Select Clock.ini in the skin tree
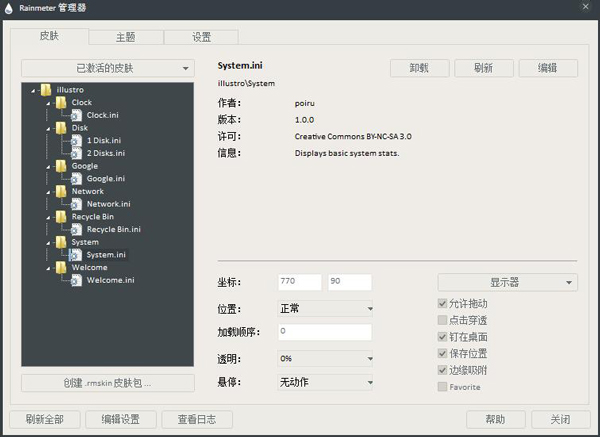600x437 pixels. (103, 115)
